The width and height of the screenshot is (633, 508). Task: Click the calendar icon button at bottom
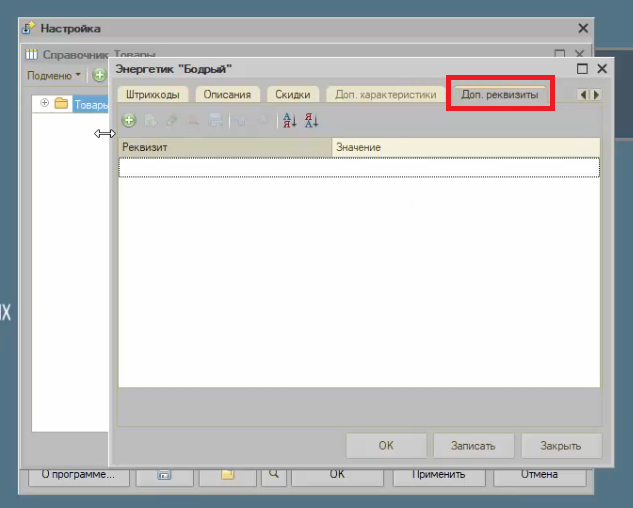[x=165, y=475]
